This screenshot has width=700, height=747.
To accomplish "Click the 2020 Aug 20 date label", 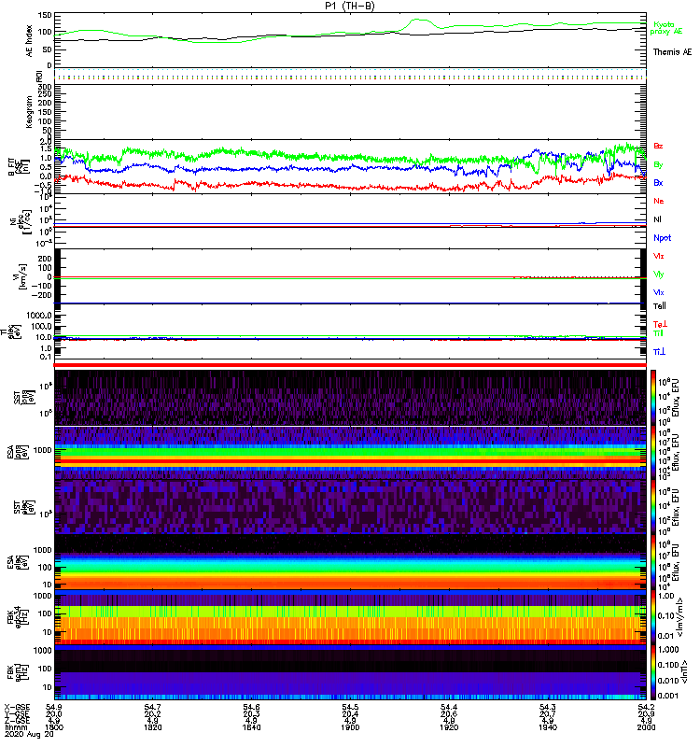I will coord(25,738).
